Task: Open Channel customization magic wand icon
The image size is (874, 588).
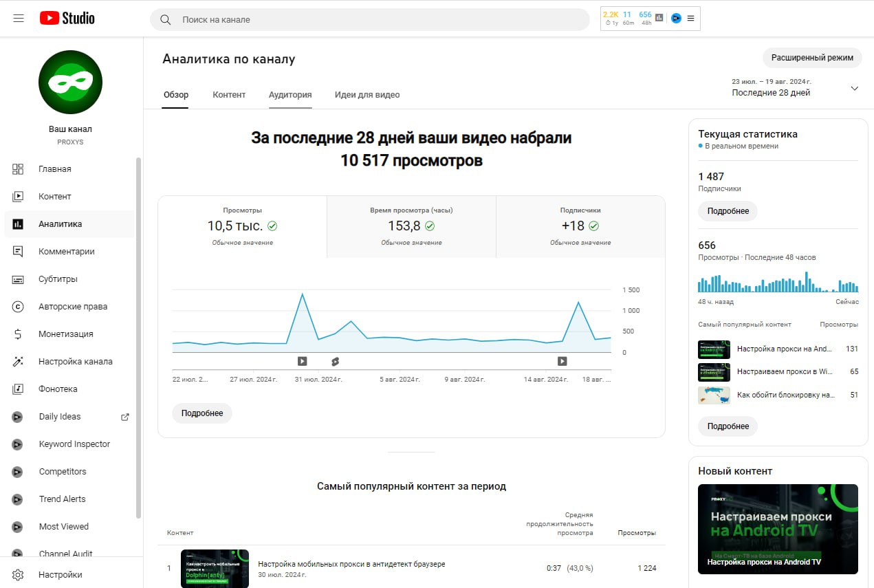Action: (x=18, y=362)
